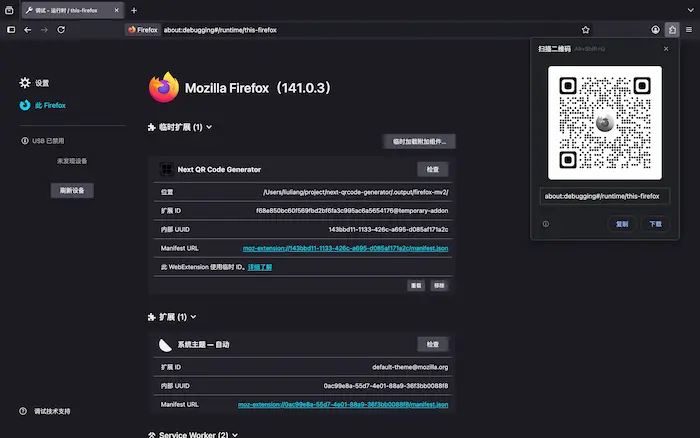The width and height of the screenshot is (700, 438).
Task: Click the 移除 button for temporary extension
Action: [439, 285]
